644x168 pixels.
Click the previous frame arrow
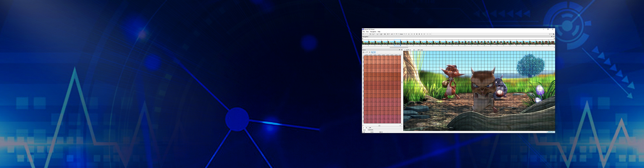coord(417,34)
